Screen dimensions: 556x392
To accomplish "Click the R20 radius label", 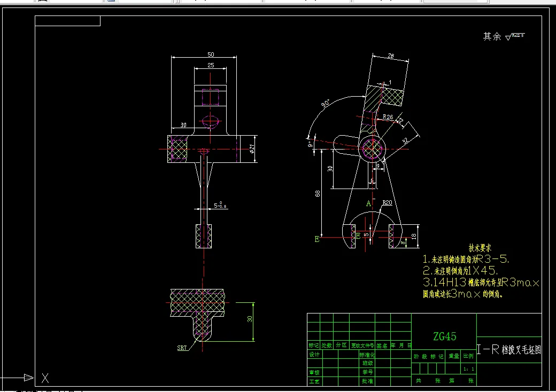I will 387,202.
